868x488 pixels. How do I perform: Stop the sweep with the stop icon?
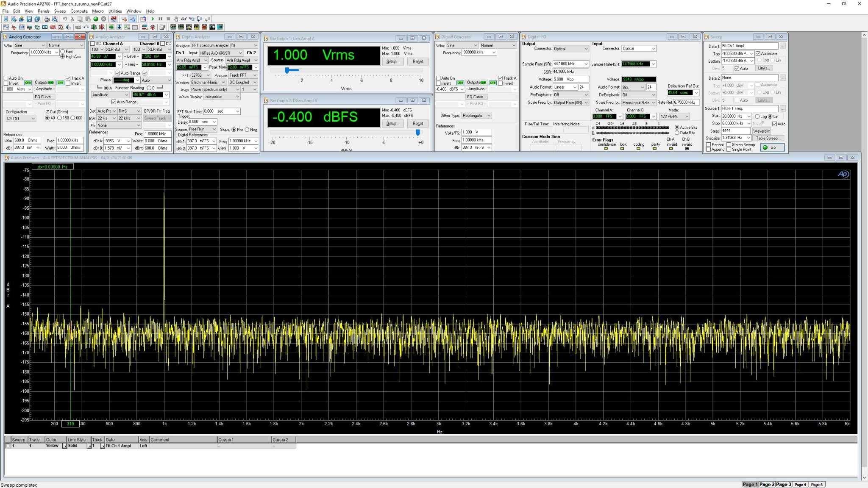[168, 19]
